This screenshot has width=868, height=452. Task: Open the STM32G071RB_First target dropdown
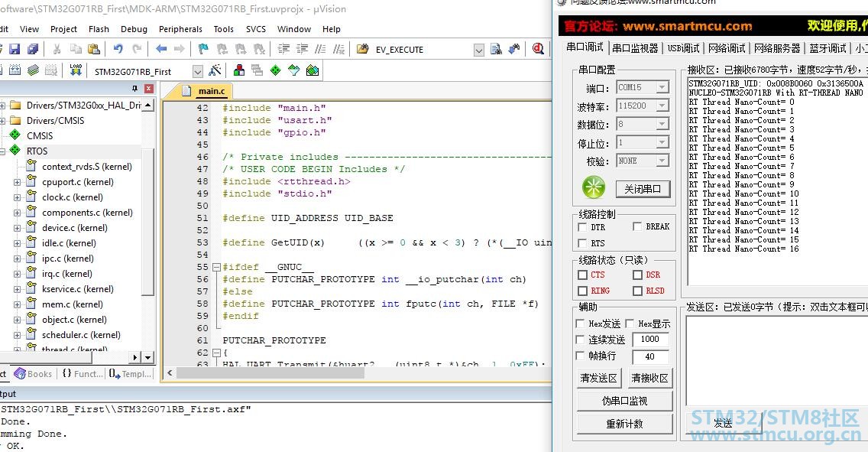coord(198,71)
